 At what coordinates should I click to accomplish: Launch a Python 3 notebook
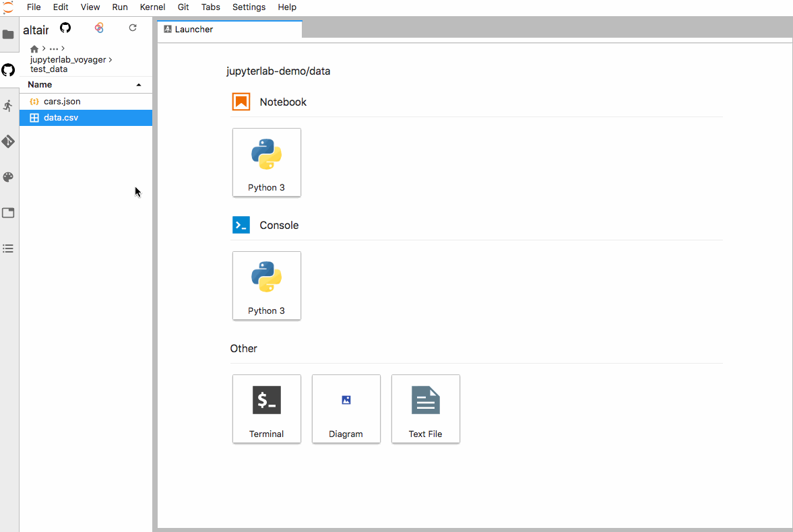tap(267, 162)
